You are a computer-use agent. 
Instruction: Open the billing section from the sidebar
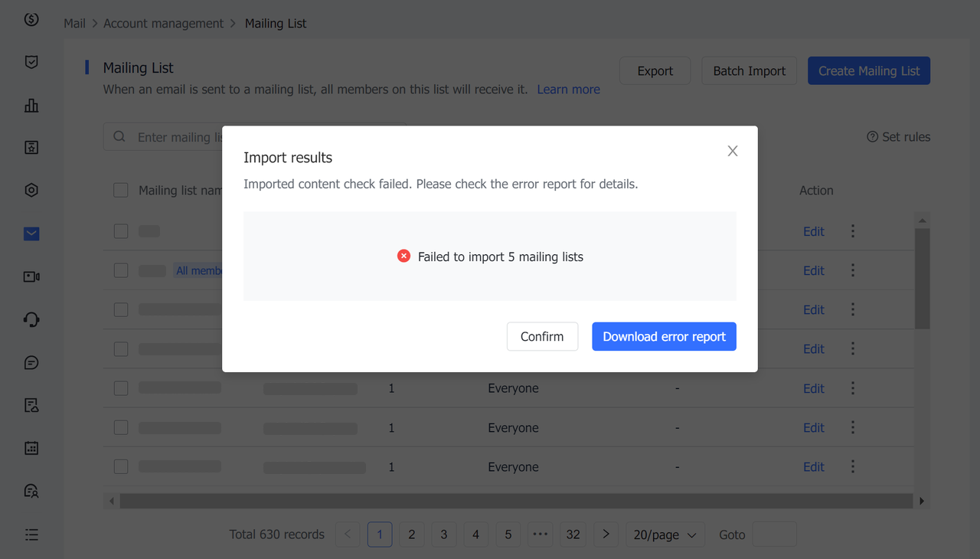(x=31, y=19)
